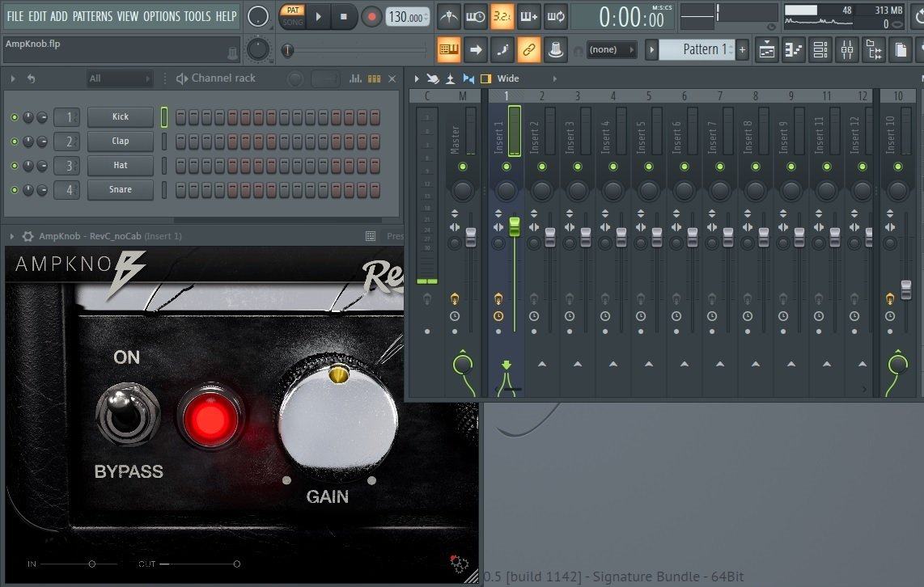924x587 pixels.
Task: Open the VIEW menu
Action: (x=127, y=16)
